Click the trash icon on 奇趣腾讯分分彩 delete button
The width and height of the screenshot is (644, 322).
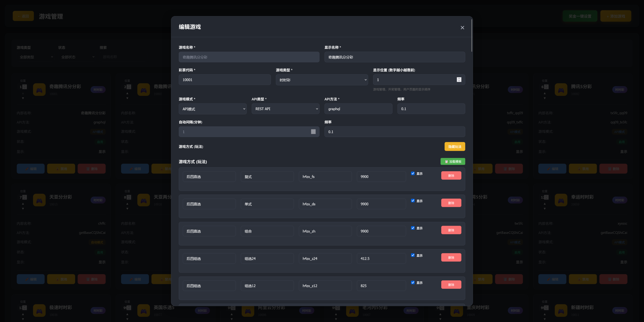point(88,168)
